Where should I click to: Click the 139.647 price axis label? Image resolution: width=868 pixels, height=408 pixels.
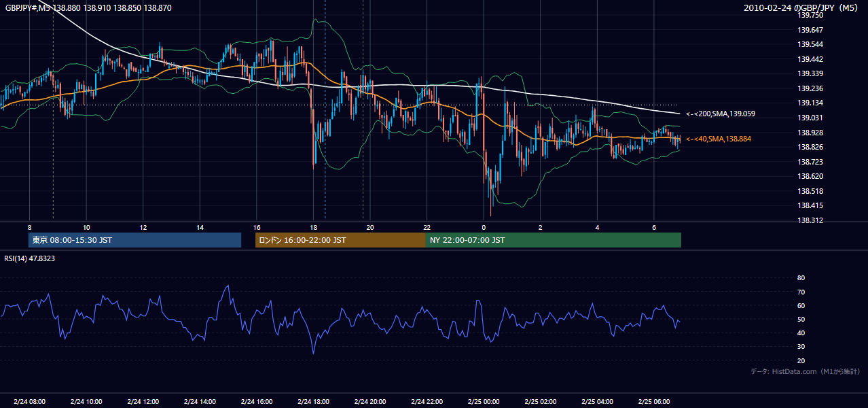pyautogui.click(x=811, y=30)
